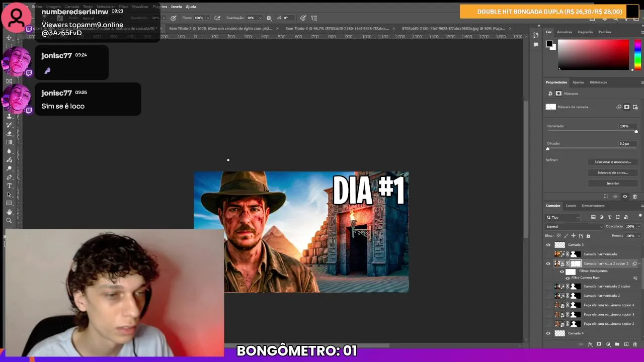Image resolution: width=644 pixels, height=362 pixels.
Task: Hide the Camada 3 layer
Action: point(548,245)
